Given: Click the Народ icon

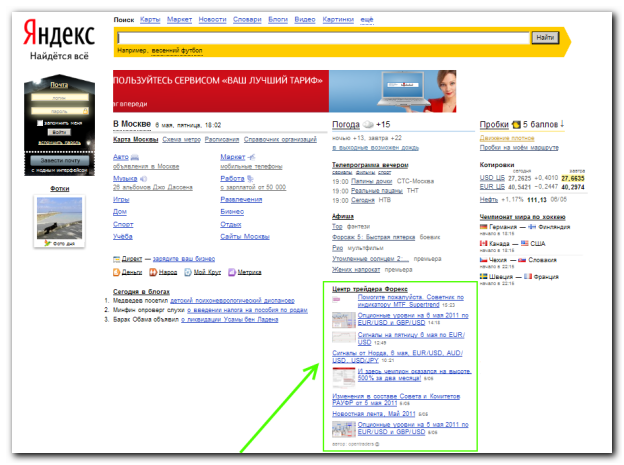Looking at the screenshot, I should (x=153, y=272).
